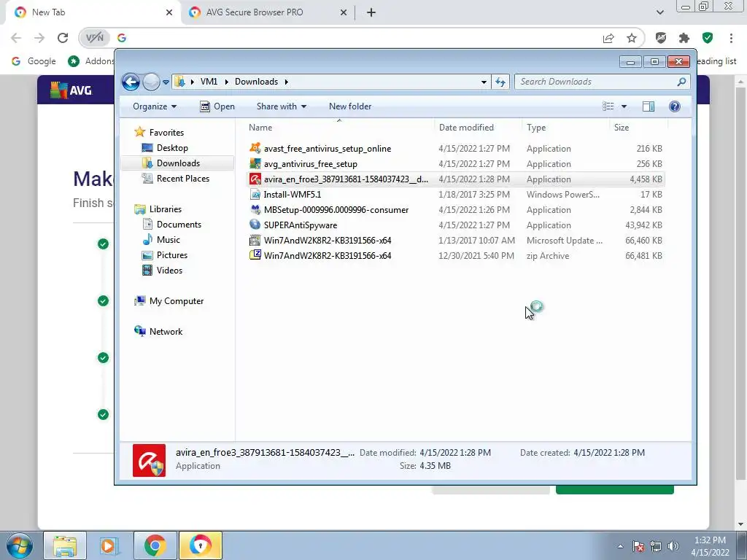This screenshot has width=747, height=560.
Task: Close the New Tab browser tab
Action: click(x=169, y=13)
